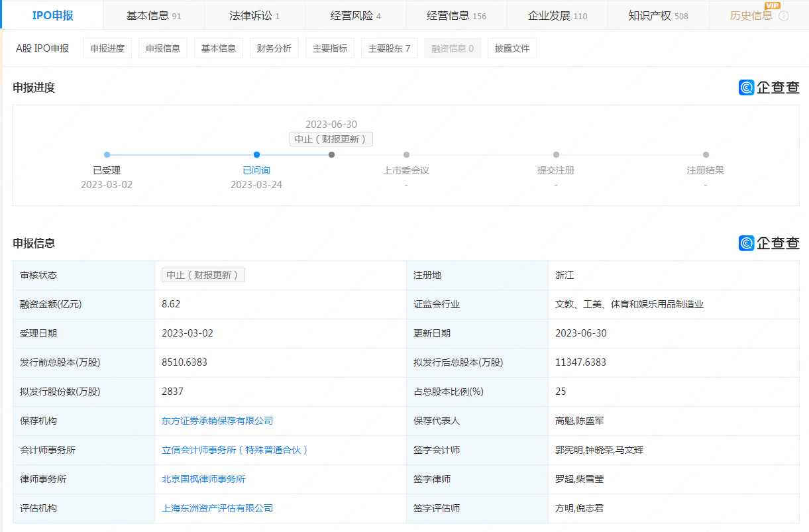Image resolution: width=809 pixels, height=532 pixels.
Task: Click the 签字会计师 names 郭宪明,钟晓荣,马文辉
Action: pos(599,450)
